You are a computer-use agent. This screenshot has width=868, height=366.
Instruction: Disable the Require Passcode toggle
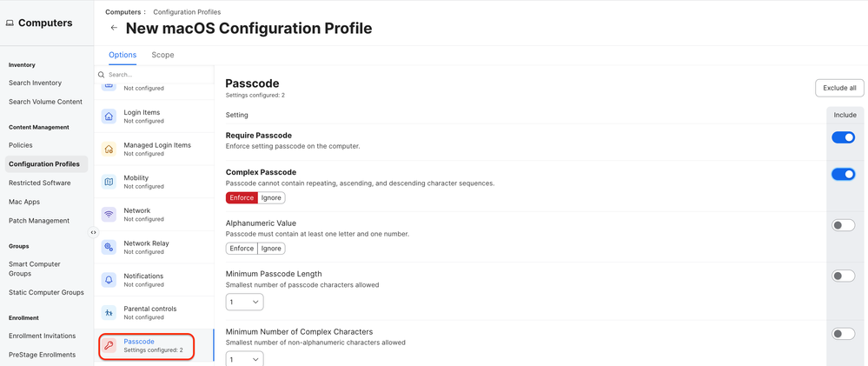point(843,137)
